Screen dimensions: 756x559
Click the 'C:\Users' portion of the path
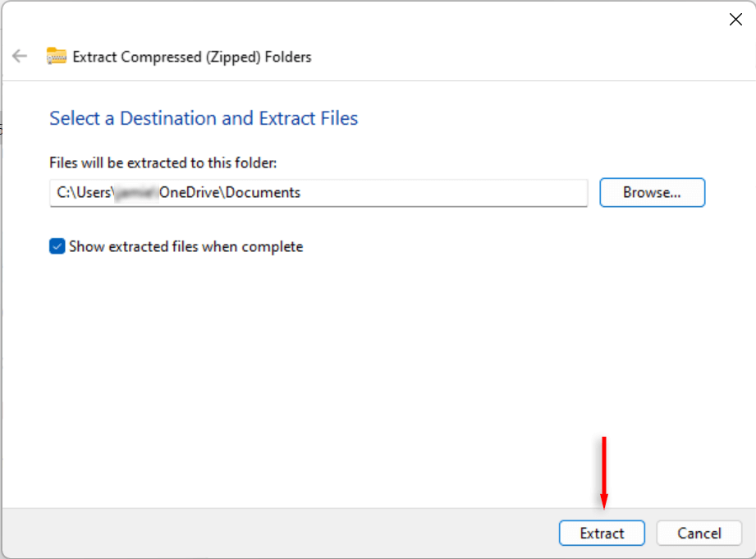click(x=82, y=193)
